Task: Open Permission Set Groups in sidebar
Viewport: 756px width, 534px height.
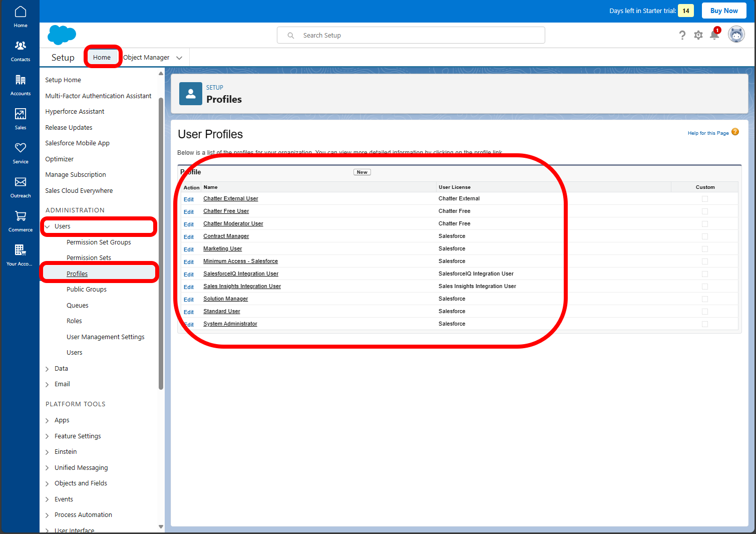Action: [99, 242]
